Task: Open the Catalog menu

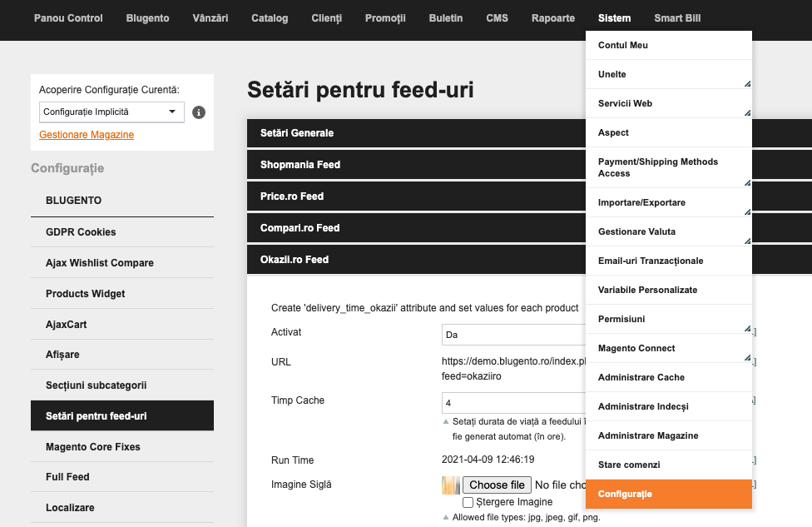Action: tap(270, 18)
